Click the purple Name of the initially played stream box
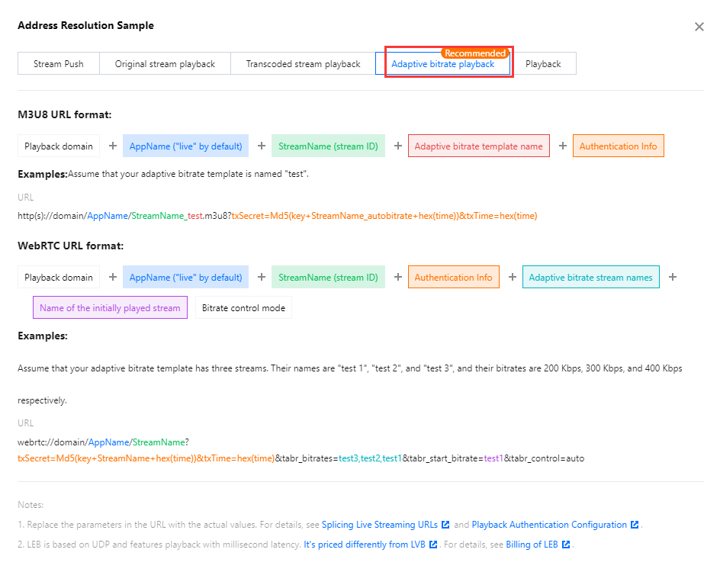This screenshot has width=720, height=588. [110, 308]
